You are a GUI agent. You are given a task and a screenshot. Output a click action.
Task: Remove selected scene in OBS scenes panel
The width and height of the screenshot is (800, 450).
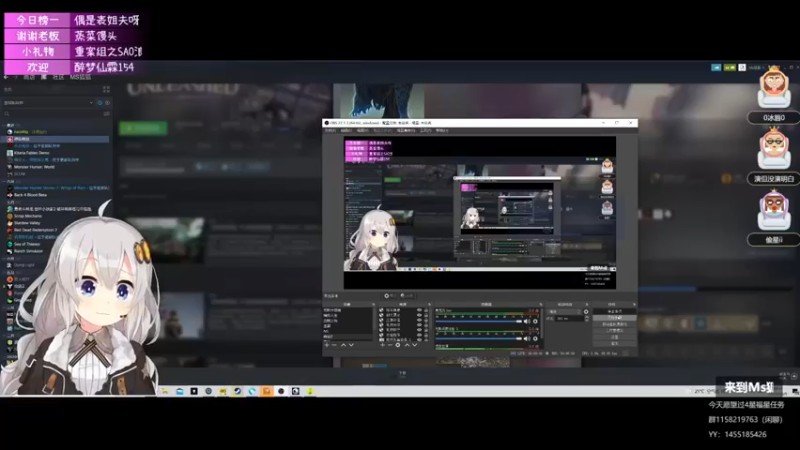click(334, 345)
